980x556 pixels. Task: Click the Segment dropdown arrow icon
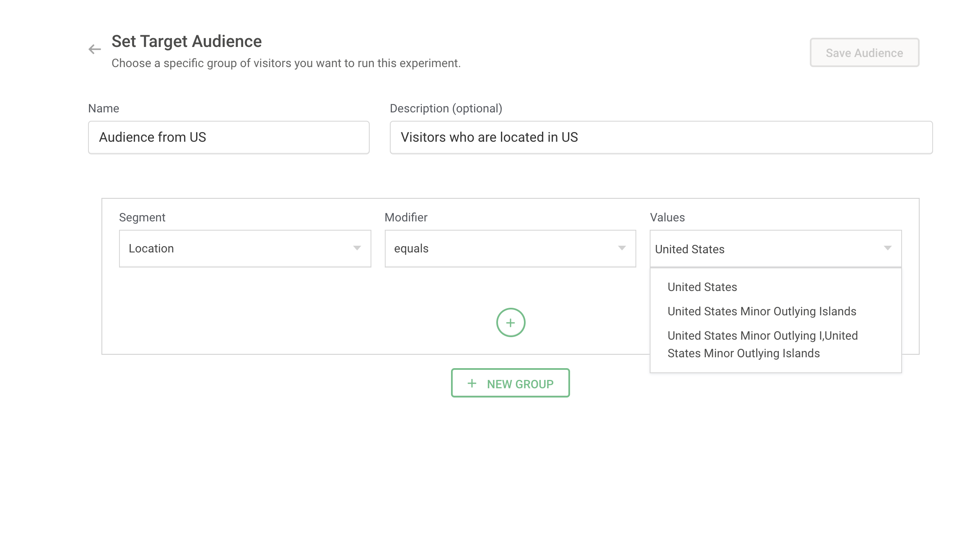point(357,248)
